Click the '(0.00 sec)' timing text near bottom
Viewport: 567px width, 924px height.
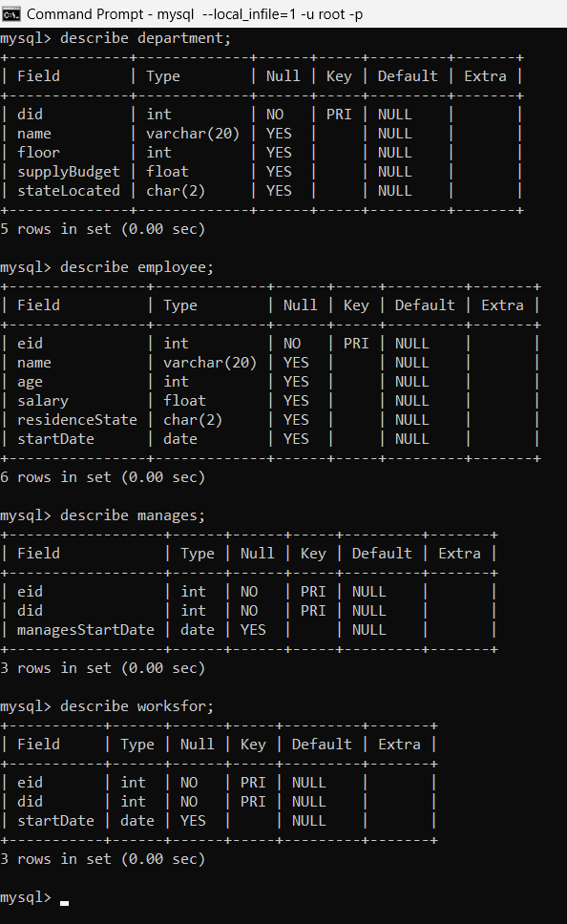click(163, 858)
